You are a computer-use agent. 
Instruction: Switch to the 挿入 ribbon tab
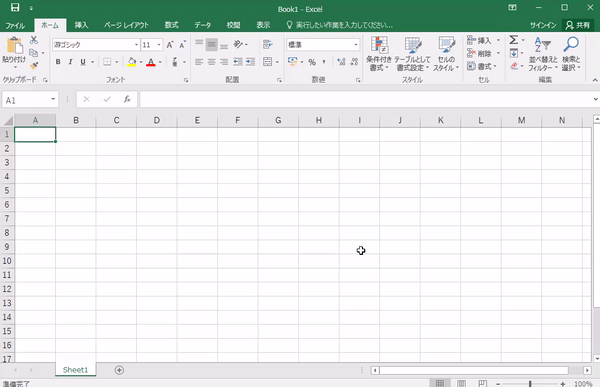(x=82, y=25)
